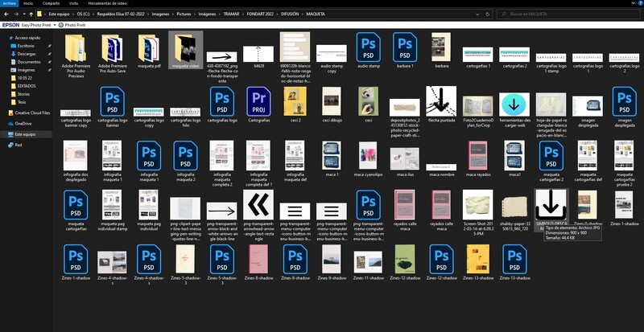Select Documentos in the navigation pane
This screenshot has width=644, height=332.
tap(29, 62)
